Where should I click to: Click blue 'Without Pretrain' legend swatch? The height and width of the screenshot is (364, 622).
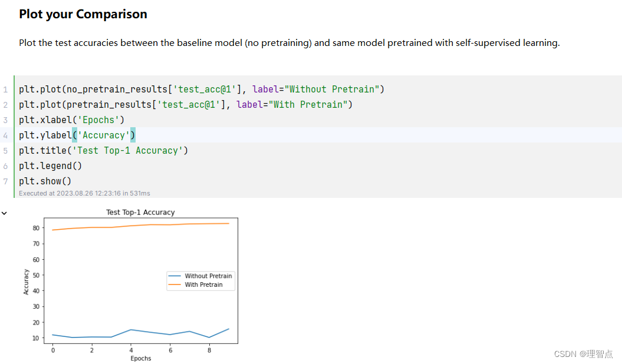[175, 276]
